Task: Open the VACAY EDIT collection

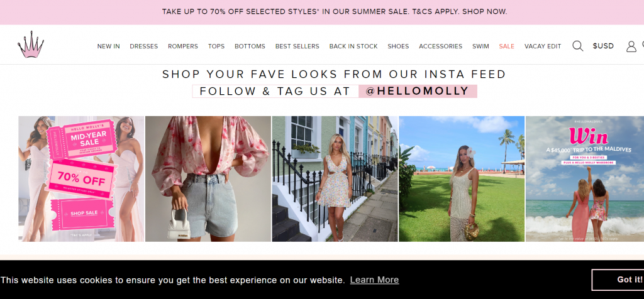Action: [x=543, y=46]
